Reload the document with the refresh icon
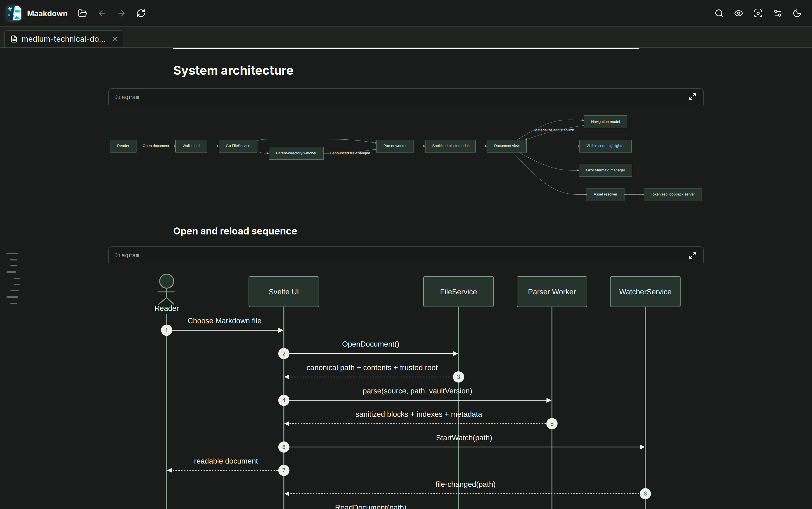Viewport: 812px width, 509px height. tap(141, 13)
